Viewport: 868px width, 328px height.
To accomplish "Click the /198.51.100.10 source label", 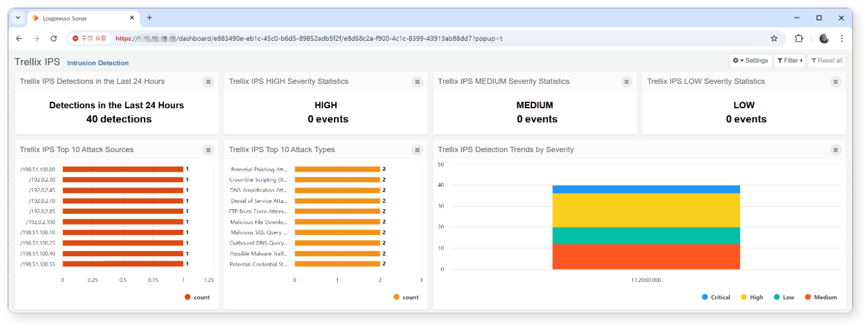I will point(38,232).
